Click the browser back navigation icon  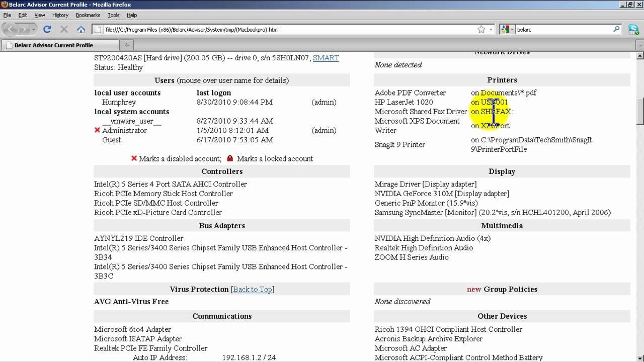tap(10, 29)
